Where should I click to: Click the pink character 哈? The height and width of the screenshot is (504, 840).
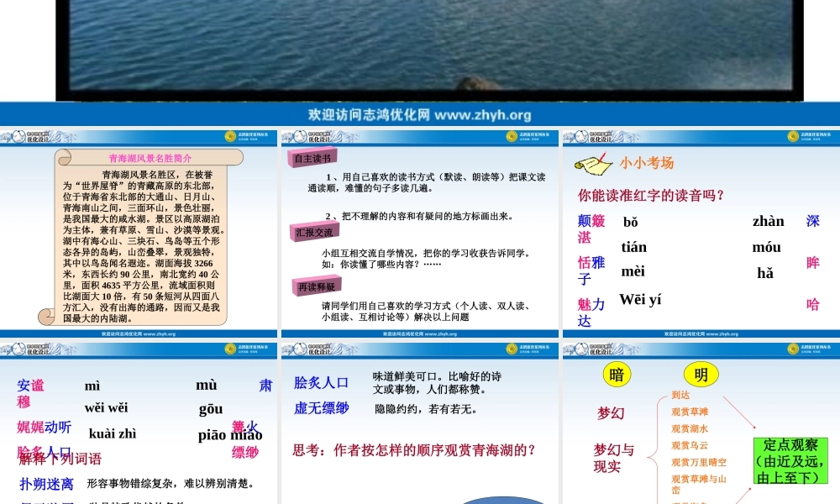point(813,304)
